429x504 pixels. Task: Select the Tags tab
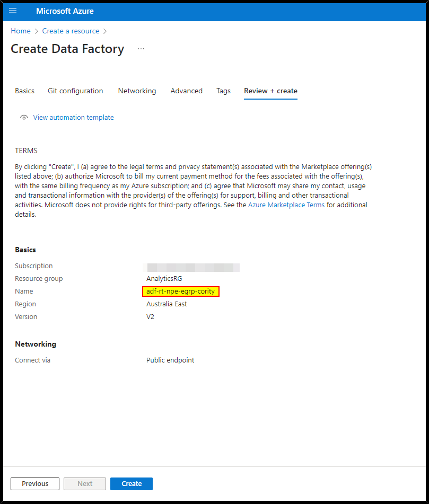coord(223,91)
